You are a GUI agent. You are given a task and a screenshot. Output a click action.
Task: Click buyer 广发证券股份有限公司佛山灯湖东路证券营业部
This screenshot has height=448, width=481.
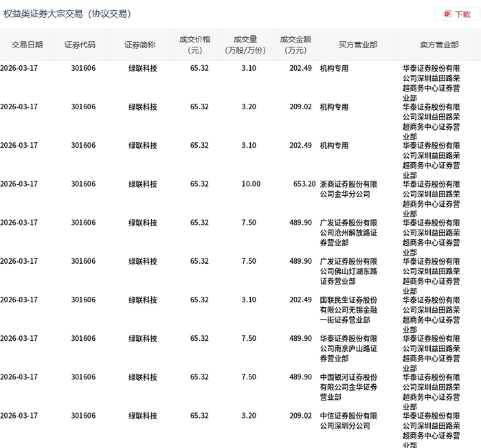[x=348, y=271]
